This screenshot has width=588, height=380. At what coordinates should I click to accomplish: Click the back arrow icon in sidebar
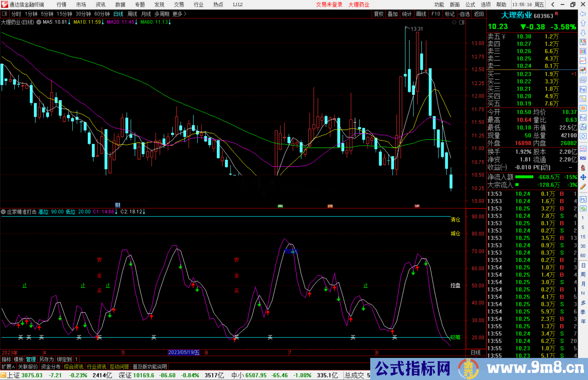click(x=583, y=14)
